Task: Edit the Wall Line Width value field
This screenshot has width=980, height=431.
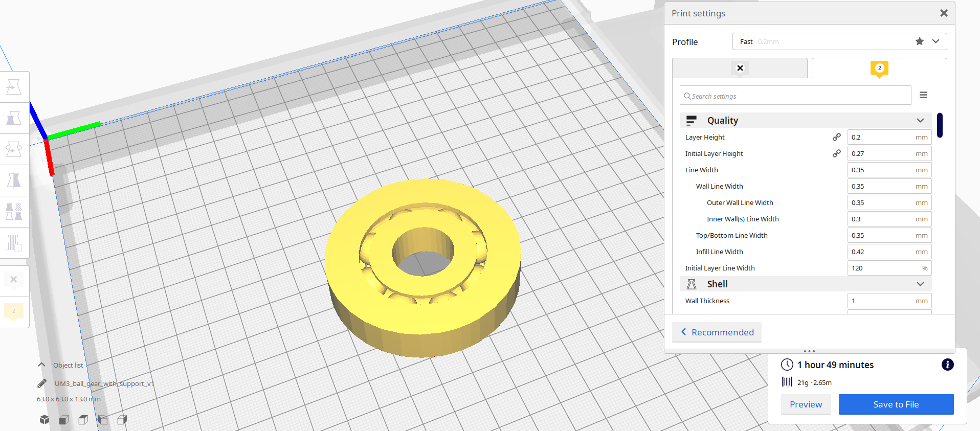Action: [889, 186]
